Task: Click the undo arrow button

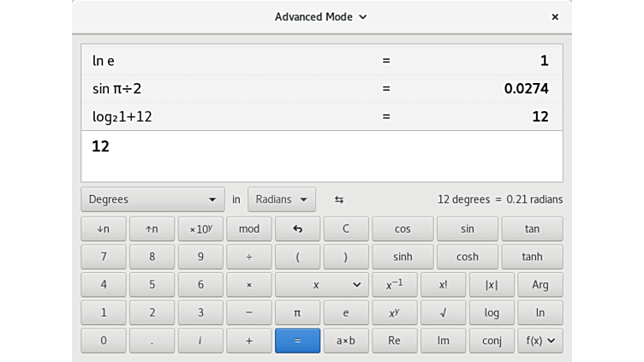Action: 297,229
